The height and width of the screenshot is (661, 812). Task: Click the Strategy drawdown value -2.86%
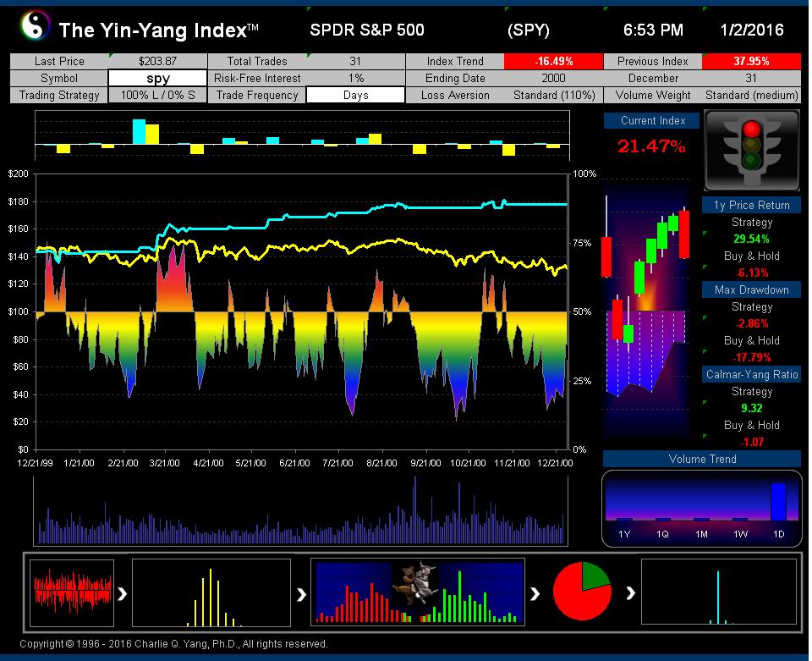click(753, 324)
